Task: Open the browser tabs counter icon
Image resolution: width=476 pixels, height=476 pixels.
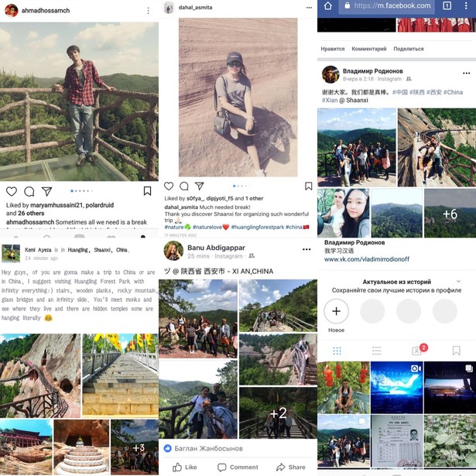Action: pos(447,5)
